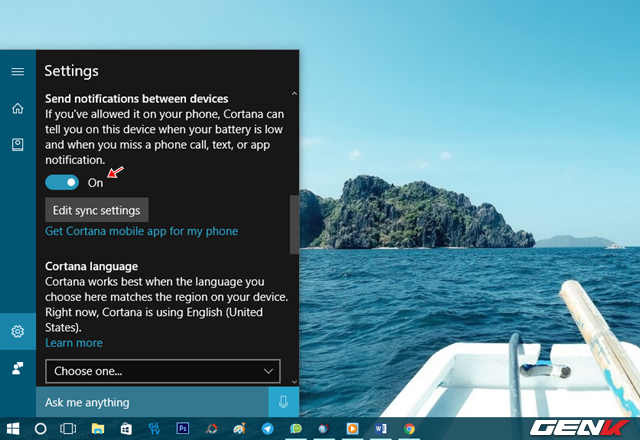Open Cortana Notebook
The width and height of the screenshot is (640, 440).
[18, 144]
